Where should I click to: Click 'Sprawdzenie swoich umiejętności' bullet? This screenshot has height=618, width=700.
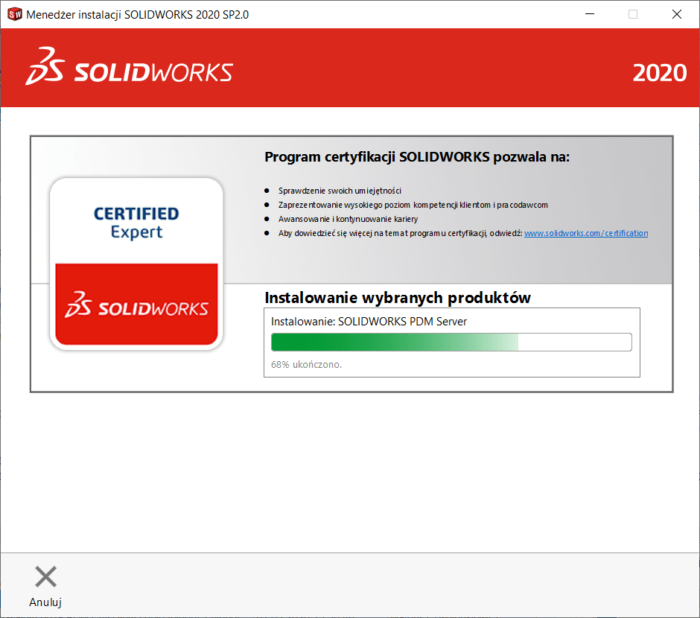tap(340, 191)
